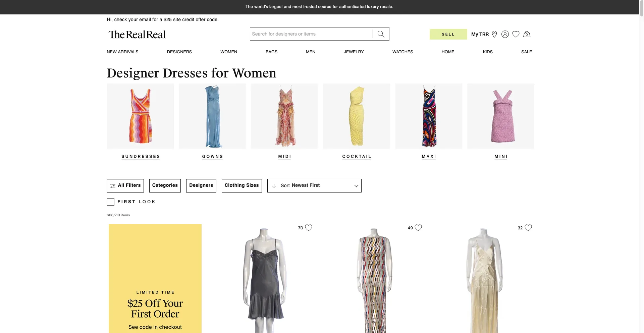The image size is (644, 333).
Task: Open the My TRR link
Action: click(480, 34)
